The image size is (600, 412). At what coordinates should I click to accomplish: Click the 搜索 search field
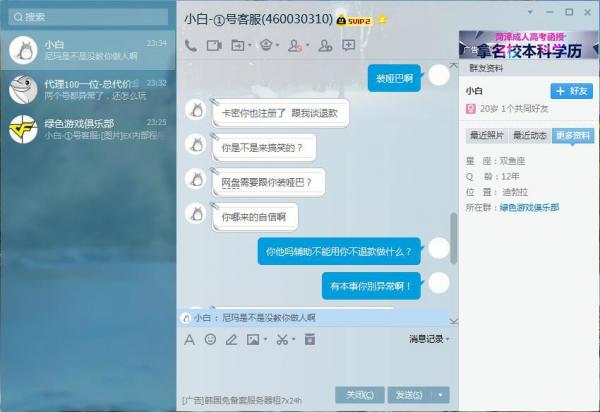88,17
